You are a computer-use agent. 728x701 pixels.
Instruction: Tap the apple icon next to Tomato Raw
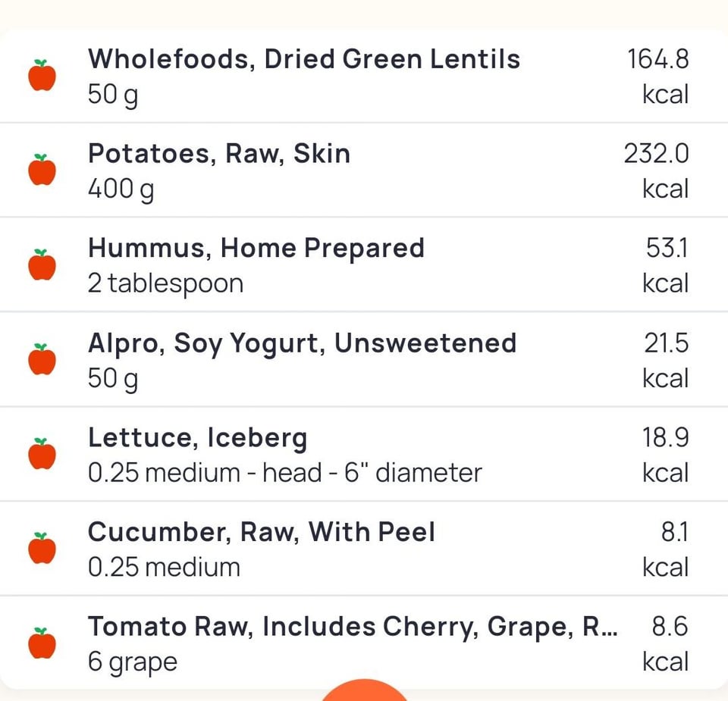point(42,643)
